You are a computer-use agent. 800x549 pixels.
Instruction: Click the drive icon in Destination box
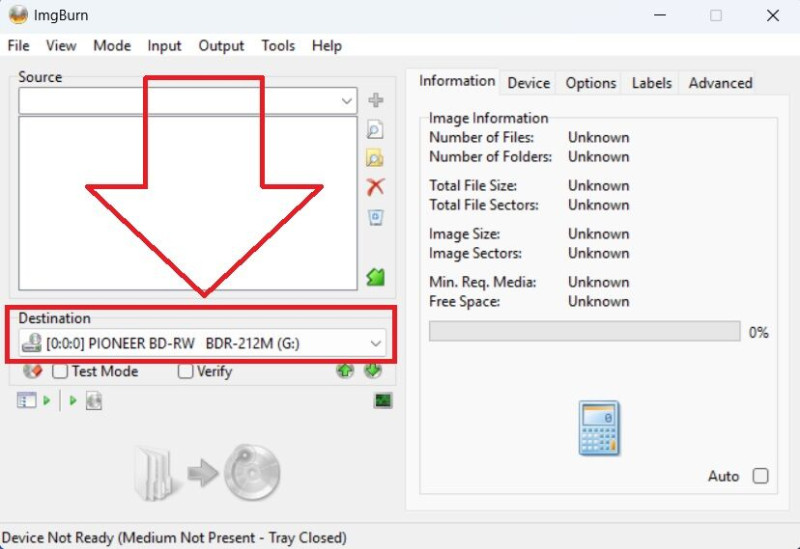[32, 343]
